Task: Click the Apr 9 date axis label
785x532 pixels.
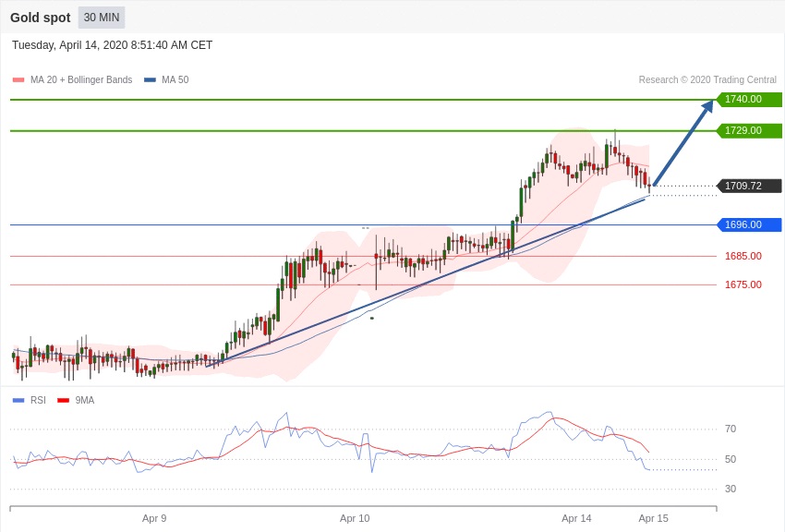Action: coord(154,518)
